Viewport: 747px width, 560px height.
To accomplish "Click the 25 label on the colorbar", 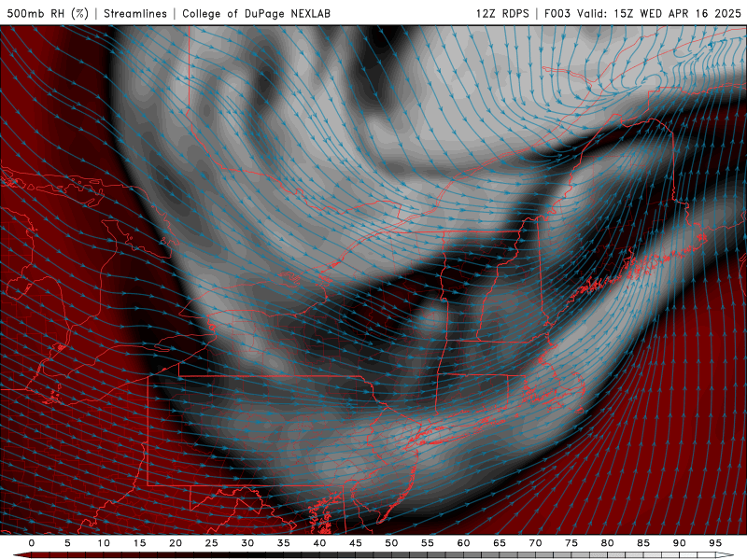I will (x=212, y=543).
